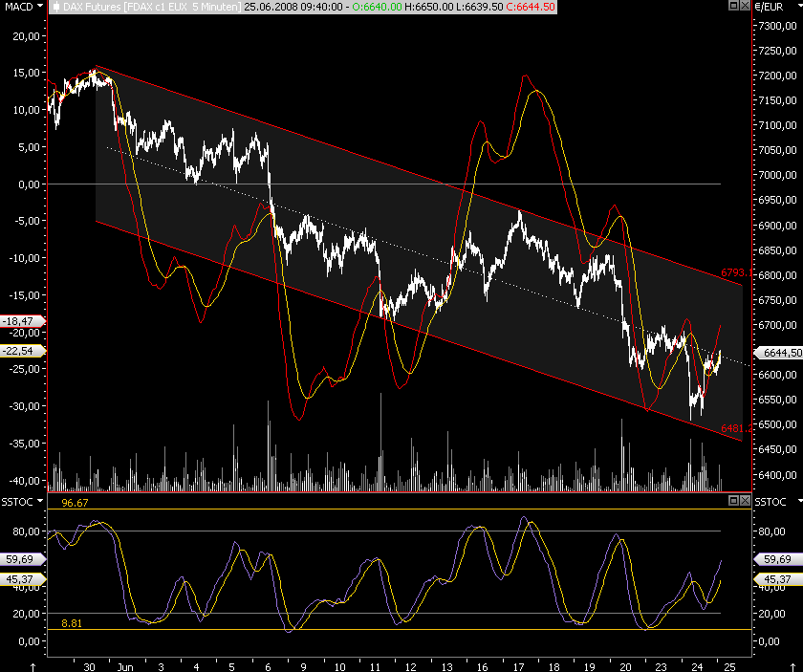
Task: Click the 25.06.2008 09:40:00 timestamp
Action: coord(293,7)
